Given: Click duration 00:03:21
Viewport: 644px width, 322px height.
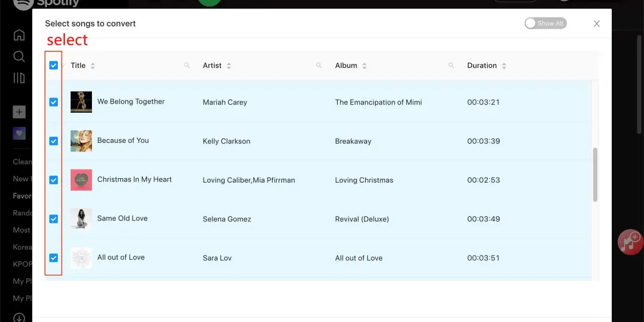Looking at the screenshot, I should [x=484, y=102].
